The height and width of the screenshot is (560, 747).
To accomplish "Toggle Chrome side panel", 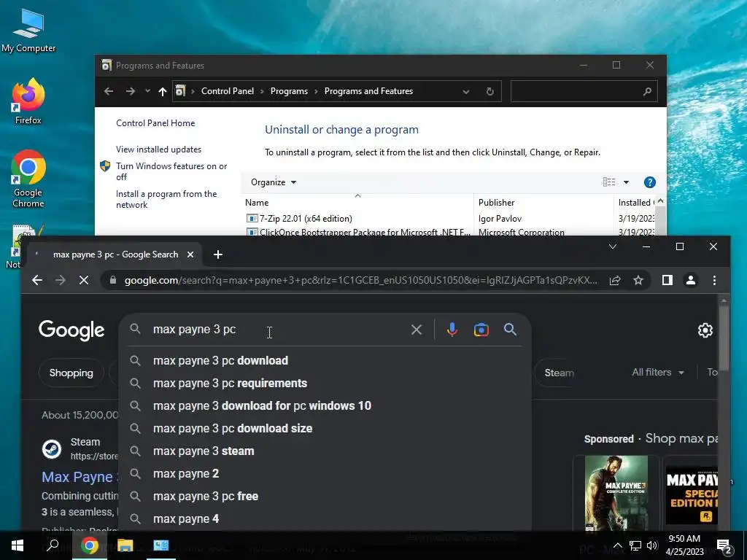I will pos(667,280).
